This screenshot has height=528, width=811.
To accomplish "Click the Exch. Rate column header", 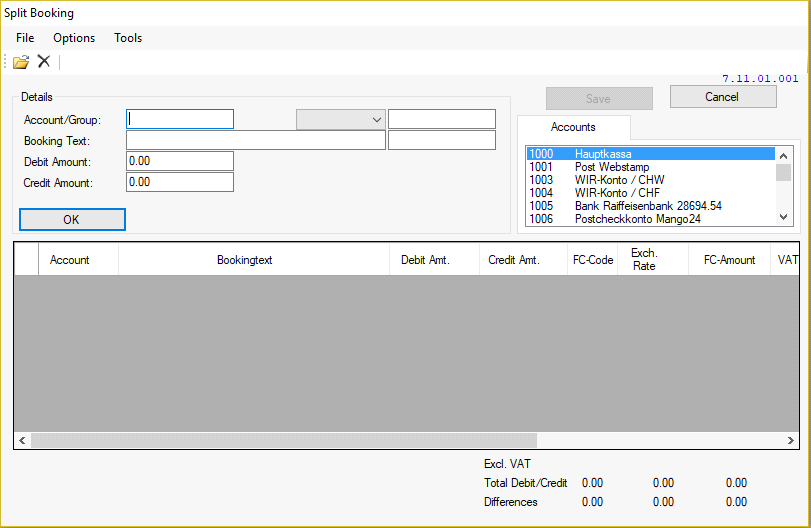I will [x=653, y=259].
